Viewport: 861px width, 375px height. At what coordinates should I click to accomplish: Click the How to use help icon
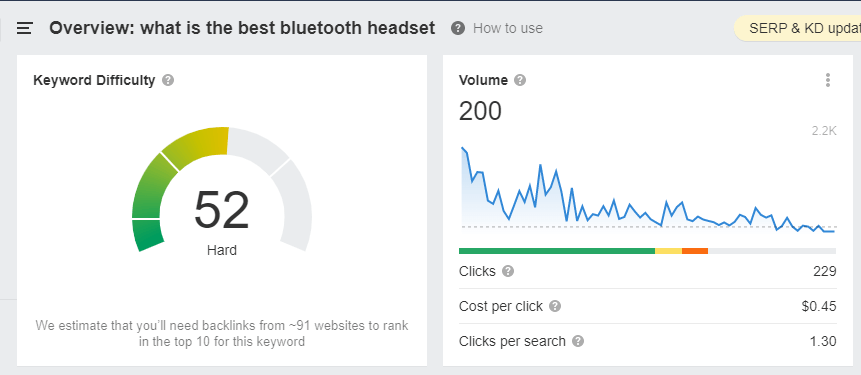click(458, 28)
